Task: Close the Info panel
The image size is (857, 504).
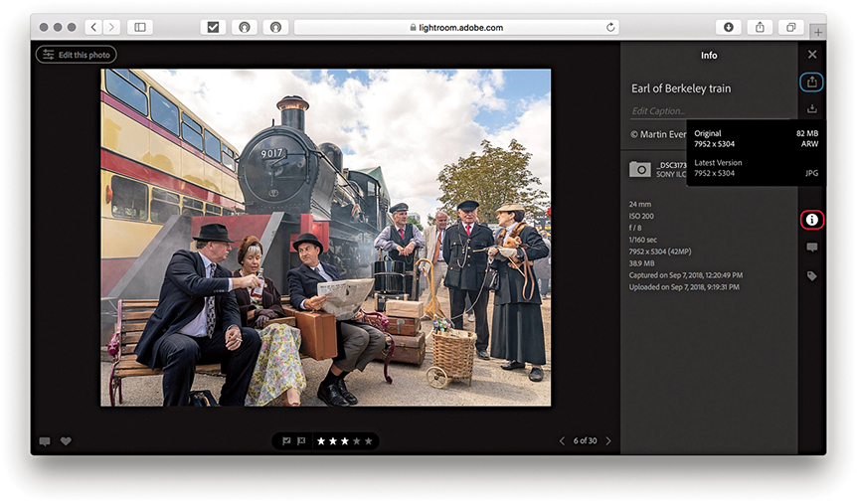Action: click(812, 54)
